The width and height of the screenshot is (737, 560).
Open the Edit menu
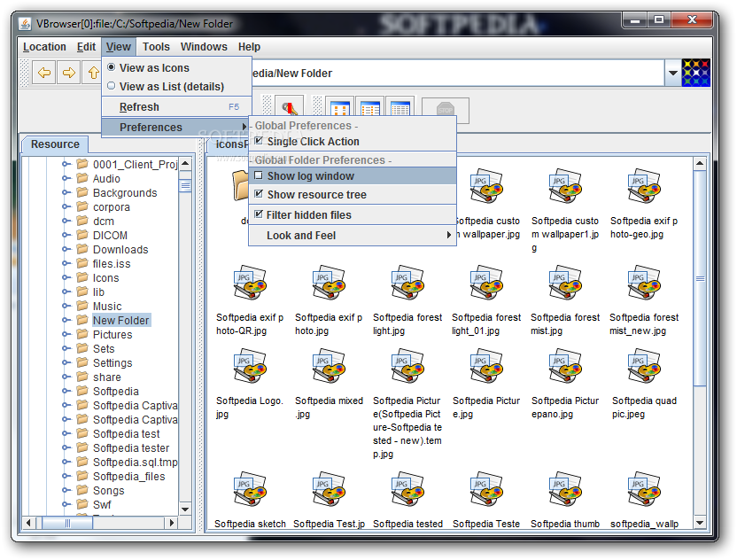click(x=86, y=47)
